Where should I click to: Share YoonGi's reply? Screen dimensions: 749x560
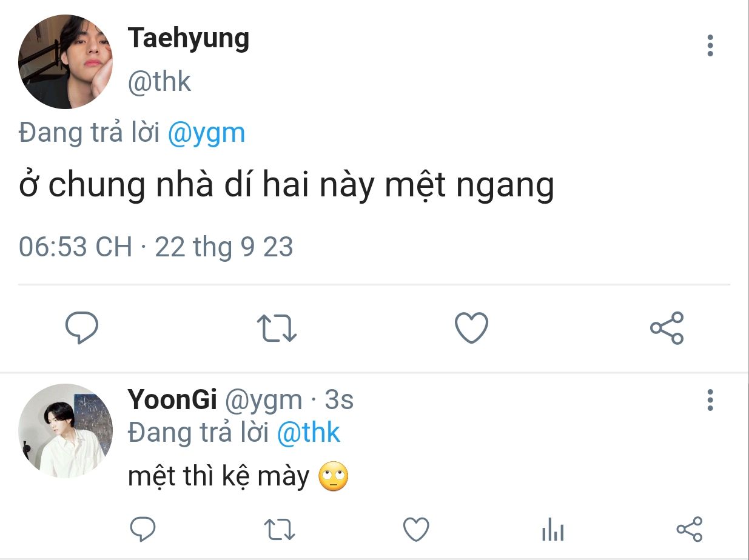point(689,529)
